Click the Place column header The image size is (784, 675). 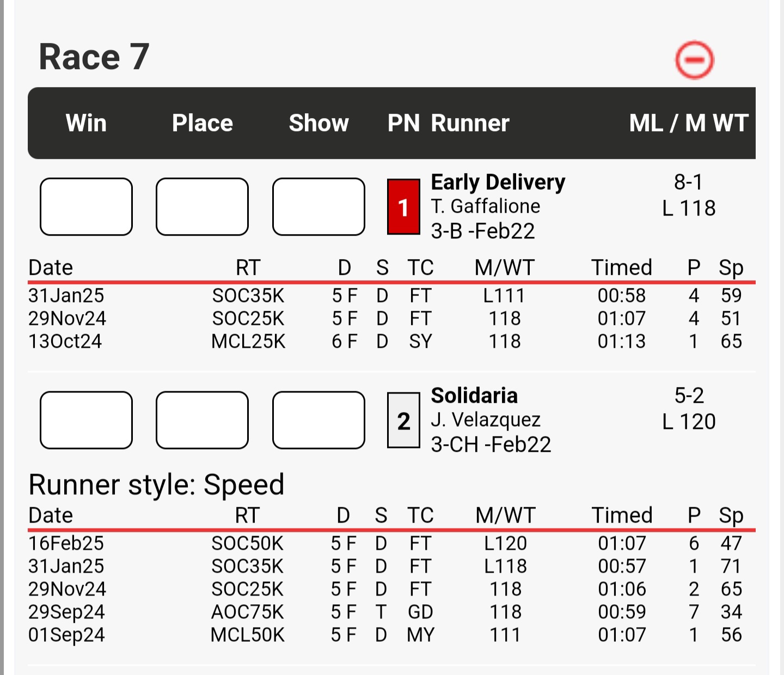pyautogui.click(x=203, y=123)
